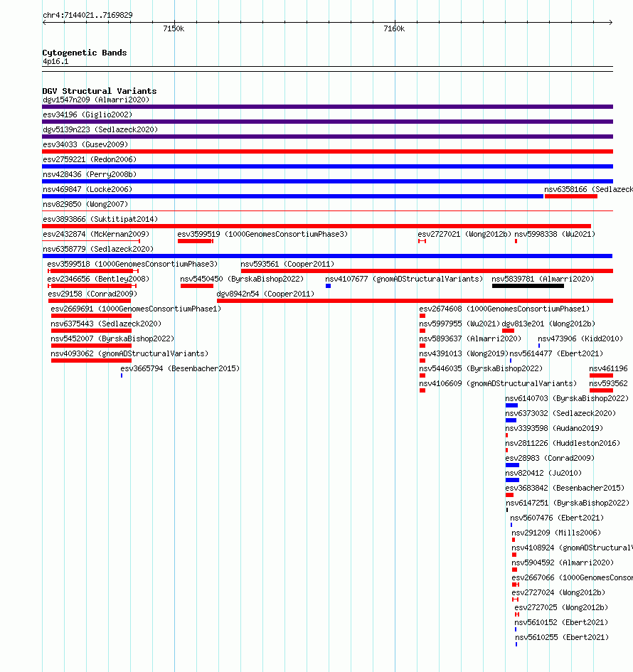Open nsv473906 (Kidd2010) entry
The image size is (633, 672).
click(x=580, y=339)
